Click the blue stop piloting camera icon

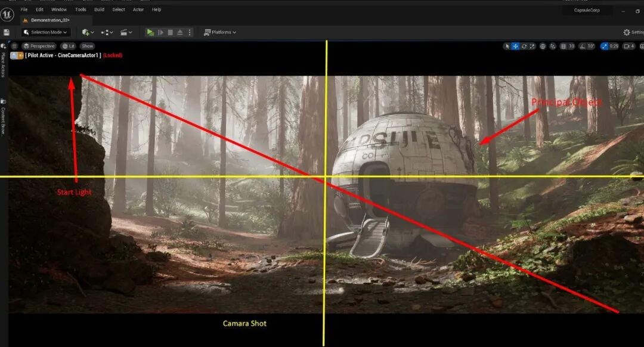pos(14,55)
